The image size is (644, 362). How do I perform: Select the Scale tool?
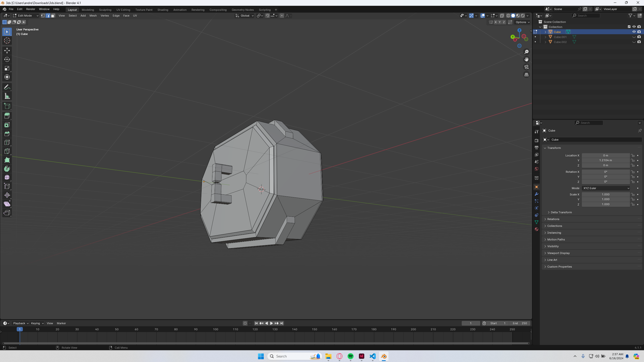[7, 68]
